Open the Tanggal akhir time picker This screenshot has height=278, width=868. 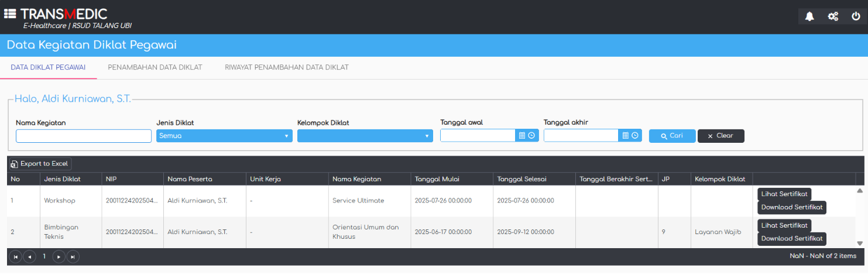tap(635, 135)
